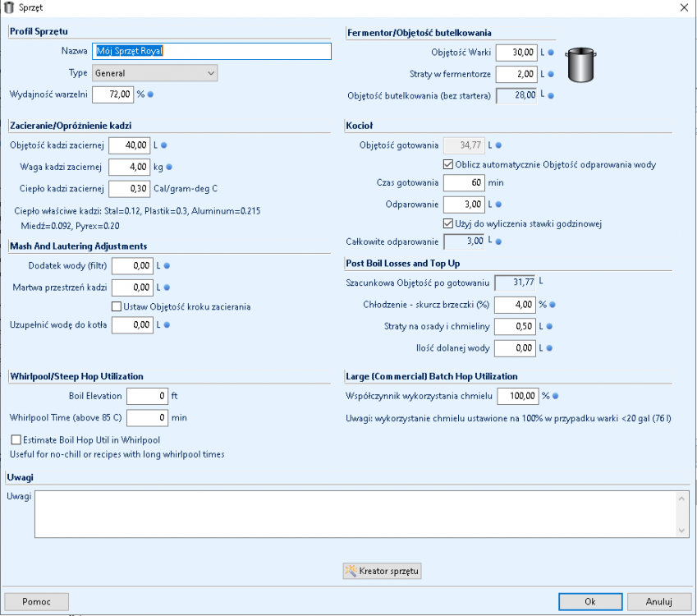Disable Oblicz automatycznie Objętość odparowania wody
Viewport: 697px width, 616px height.
point(447,164)
